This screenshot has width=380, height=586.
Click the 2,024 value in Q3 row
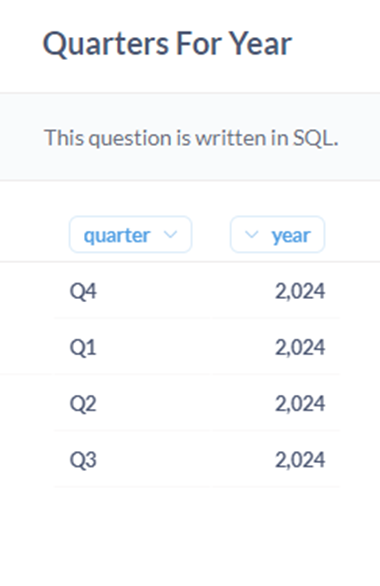pos(300,460)
